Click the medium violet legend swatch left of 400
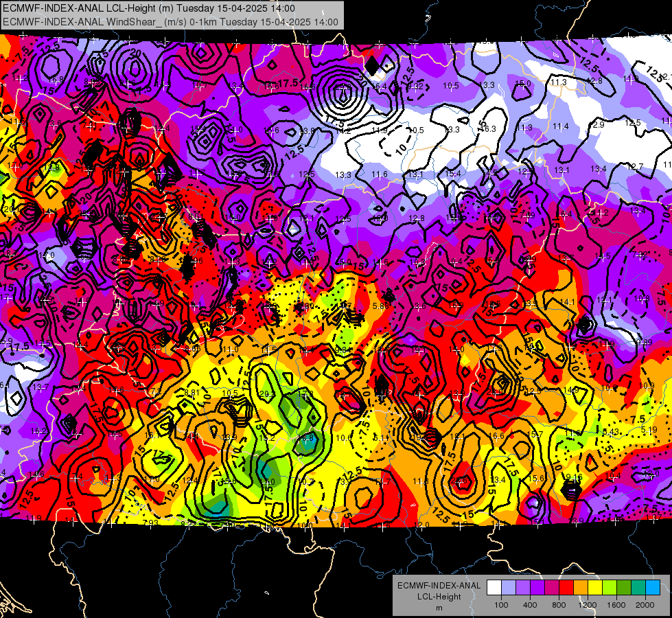The height and width of the screenshot is (618, 672). [x=523, y=588]
